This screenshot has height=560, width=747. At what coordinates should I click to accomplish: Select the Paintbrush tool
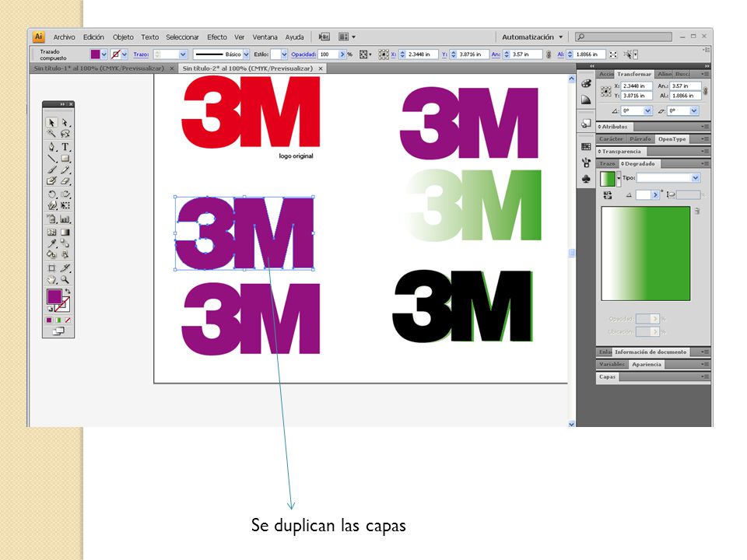tap(52, 170)
